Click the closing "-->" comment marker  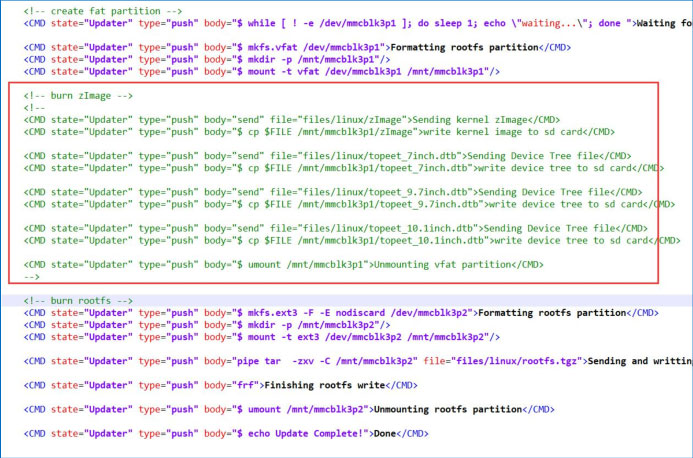[x=31, y=275]
